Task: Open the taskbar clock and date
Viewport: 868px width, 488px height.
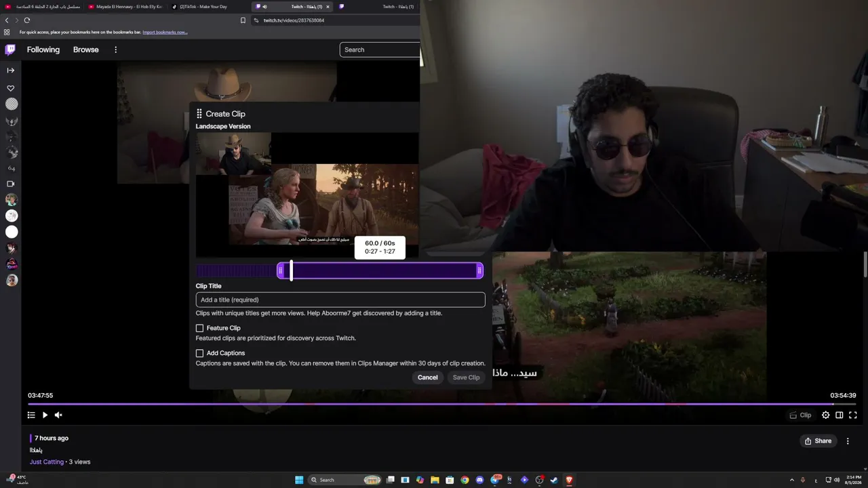Action: [x=852, y=480]
